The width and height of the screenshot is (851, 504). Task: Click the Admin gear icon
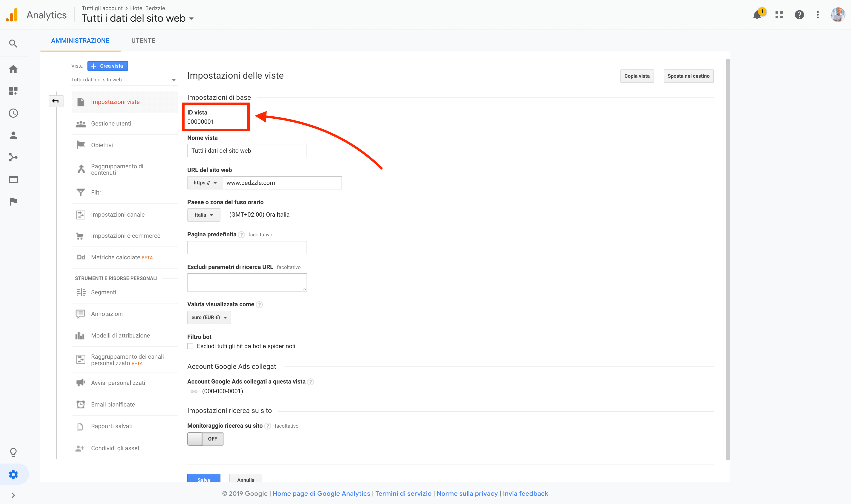tap(13, 474)
